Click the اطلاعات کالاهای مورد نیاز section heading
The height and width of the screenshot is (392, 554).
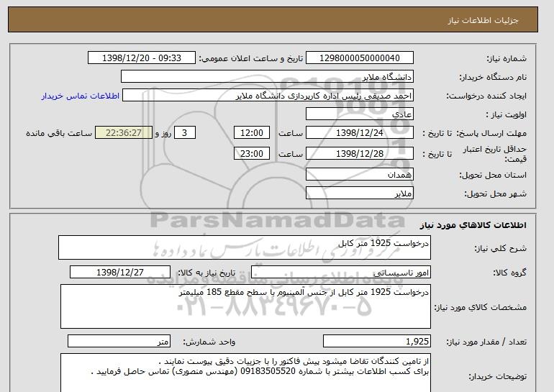pos(473,225)
